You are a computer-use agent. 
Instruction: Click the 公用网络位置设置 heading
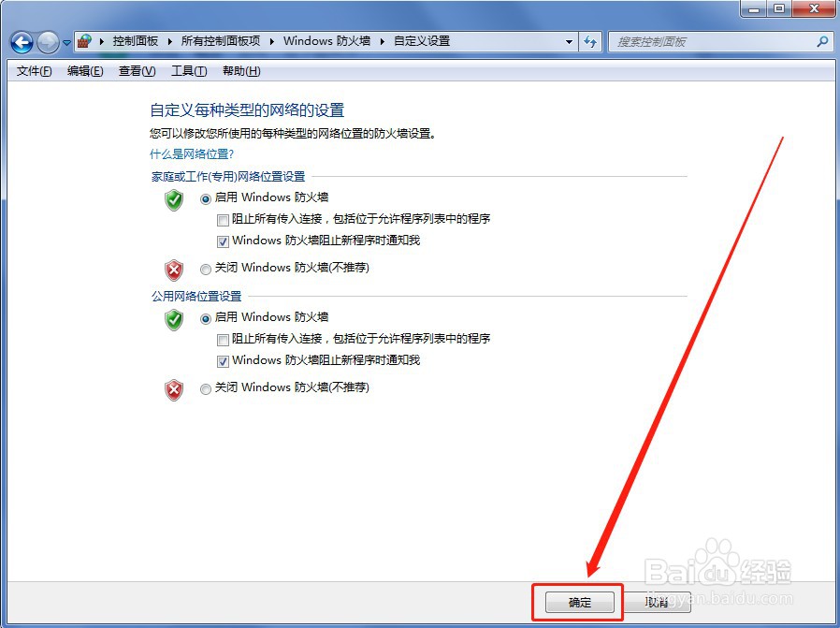pyautogui.click(x=196, y=296)
